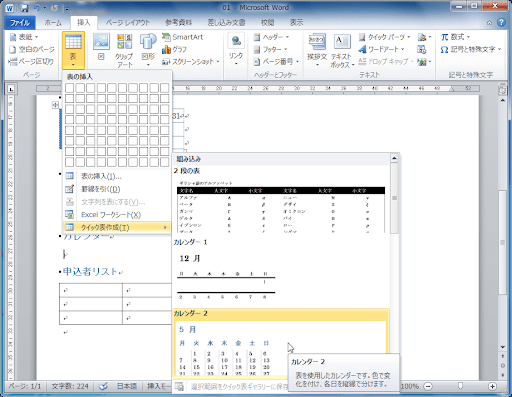Image resolution: width=512 pixels, height=397 pixels.
Task: Switch to the 参考資料 tab
Action: [x=179, y=23]
